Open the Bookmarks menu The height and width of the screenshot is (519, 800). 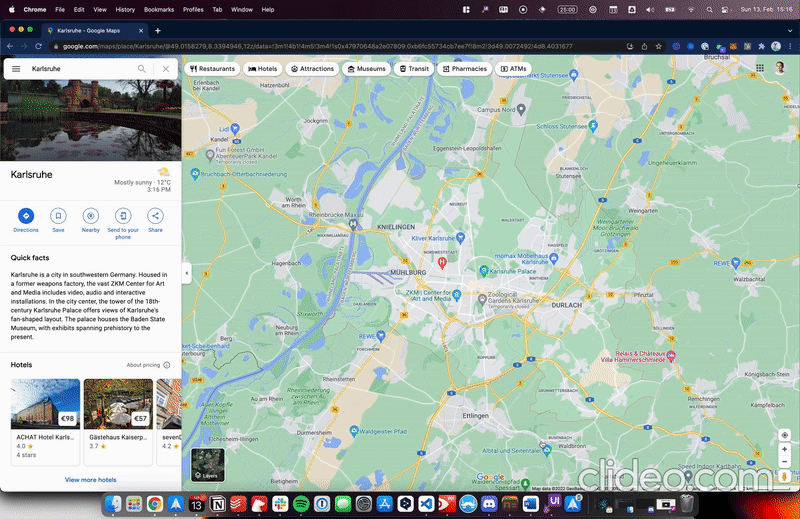coord(159,10)
